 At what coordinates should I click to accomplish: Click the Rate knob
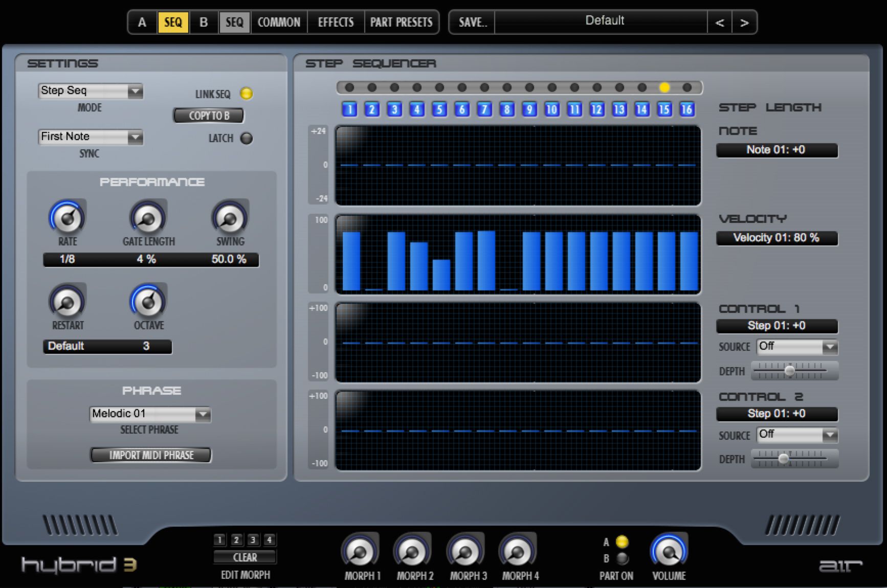(x=68, y=218)
